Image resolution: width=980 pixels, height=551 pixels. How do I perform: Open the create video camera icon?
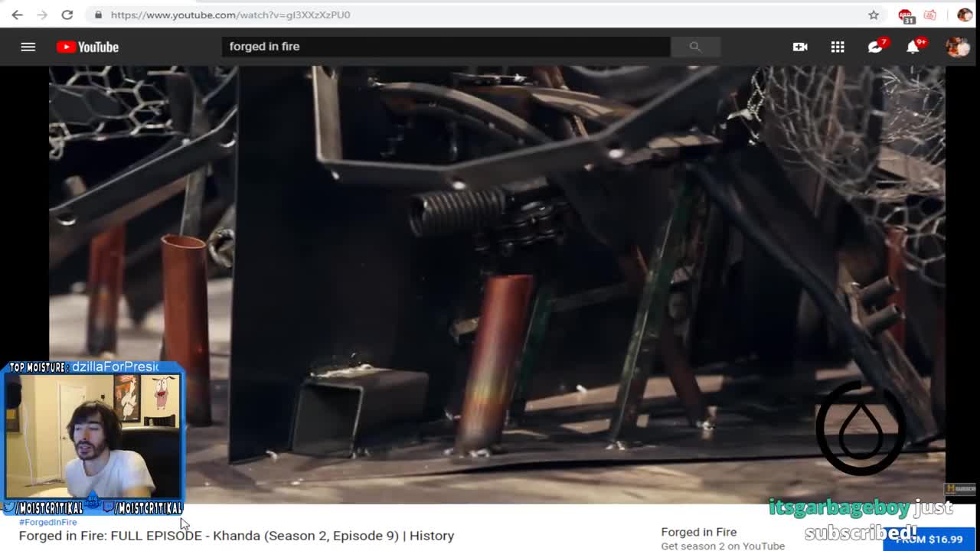point(800,47)
